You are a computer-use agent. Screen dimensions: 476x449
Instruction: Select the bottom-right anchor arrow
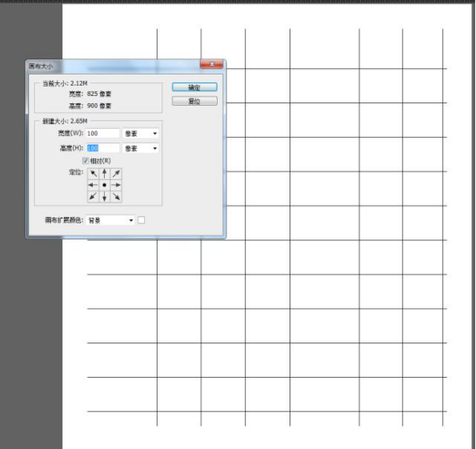[116, 197]
